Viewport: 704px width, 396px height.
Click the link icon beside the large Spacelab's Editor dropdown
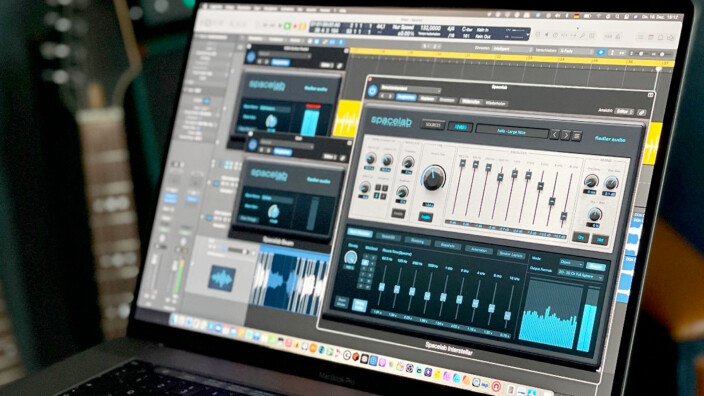(641, 112)
